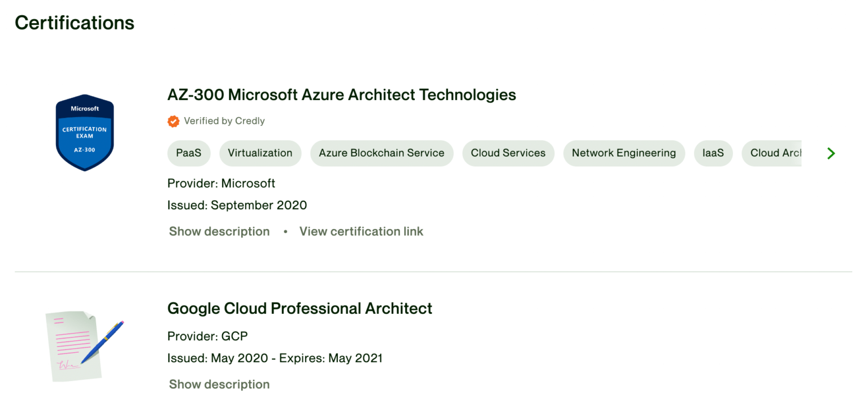Select the PaaS skill tag

point(189,153)
